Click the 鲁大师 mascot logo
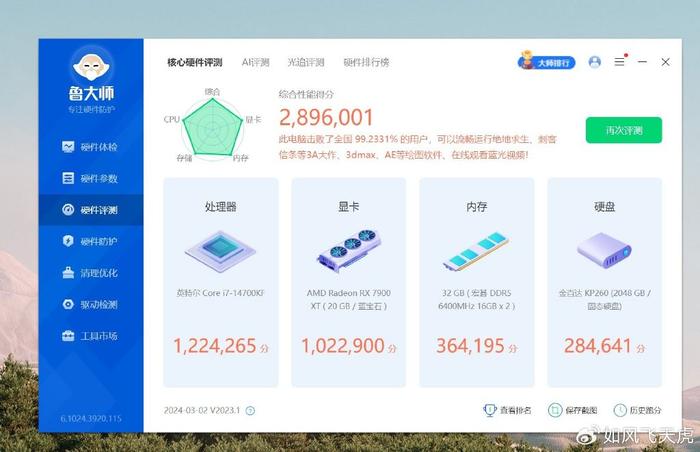 click(x=91, y=67)
